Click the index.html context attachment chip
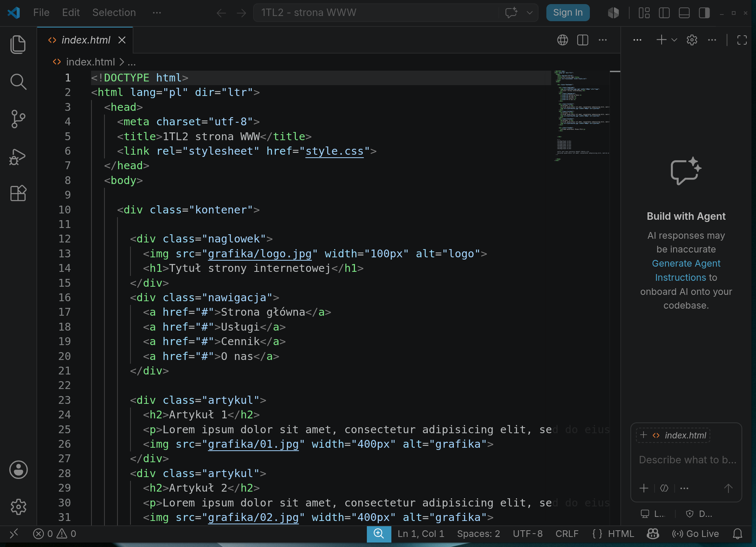This screenshot has height=547, width=756. (x=673, y=435)
